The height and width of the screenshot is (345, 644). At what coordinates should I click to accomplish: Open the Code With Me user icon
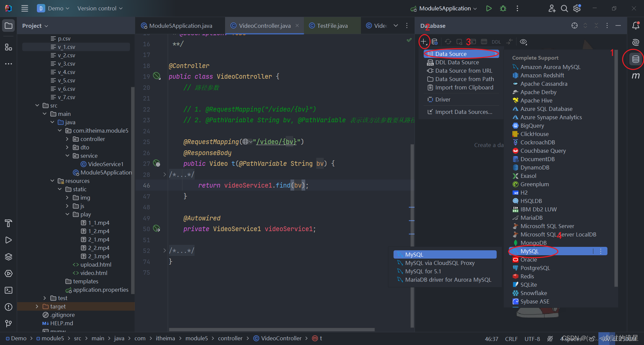tap(552, 8)
